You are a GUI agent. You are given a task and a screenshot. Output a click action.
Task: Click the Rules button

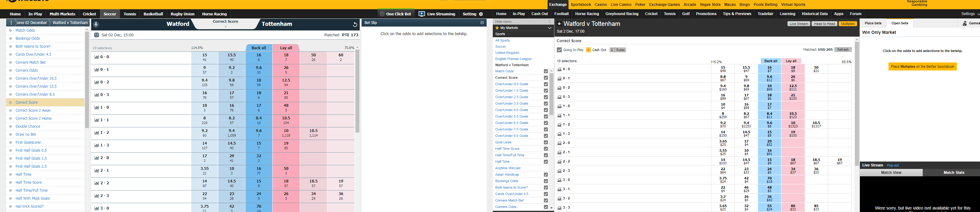618,50
